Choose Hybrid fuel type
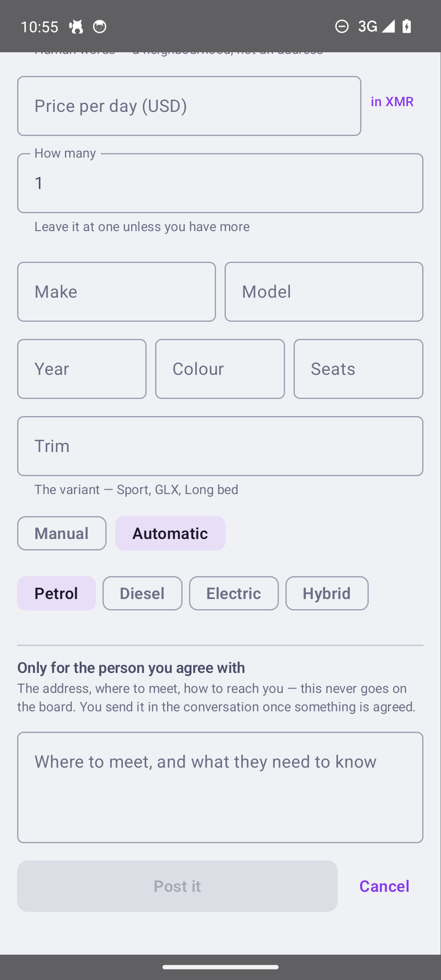 [327, 593]
